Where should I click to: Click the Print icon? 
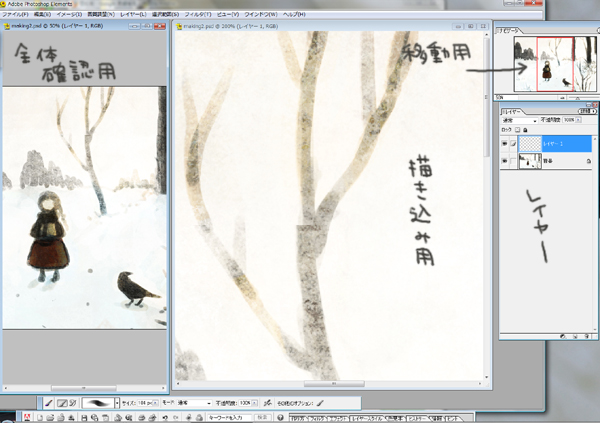pyautogui.click(x=142, y=418)
